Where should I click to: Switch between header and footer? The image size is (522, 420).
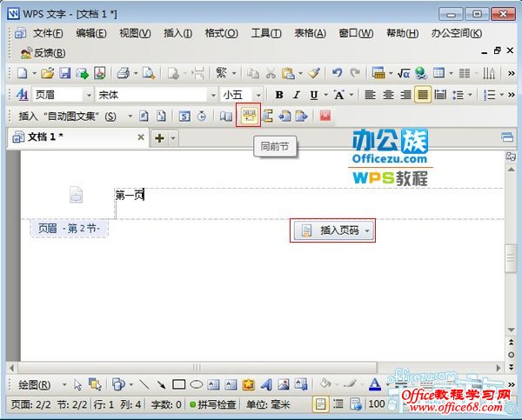click(x=267, y=117)
